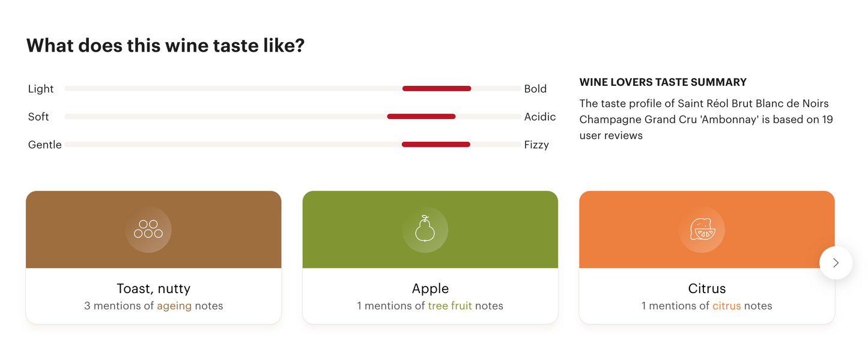
Task: Click the red Soft-to-Acidic indicator bar
Action: (421, 117)
